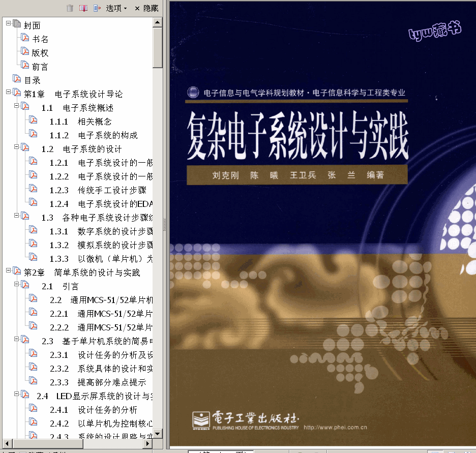The height and width of the screenshot is (453, 476).
Task: Select bookmark 1.2.3 传统手工设计步骤
Action: click(x=98, y=190)
